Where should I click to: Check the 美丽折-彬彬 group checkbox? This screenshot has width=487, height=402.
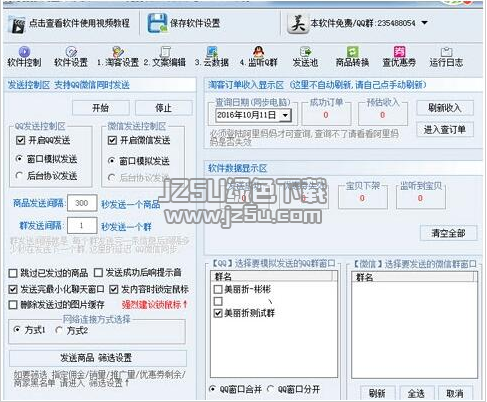[218, 289]
